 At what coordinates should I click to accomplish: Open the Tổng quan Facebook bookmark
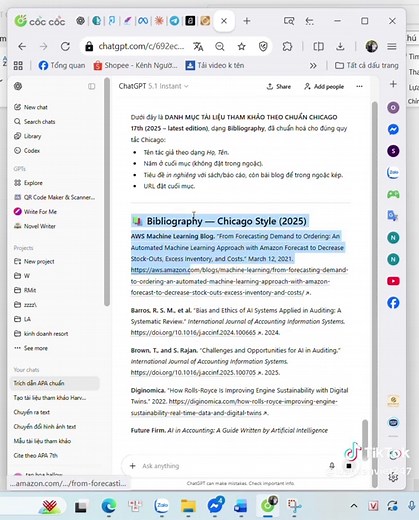[x=62, y=65]
